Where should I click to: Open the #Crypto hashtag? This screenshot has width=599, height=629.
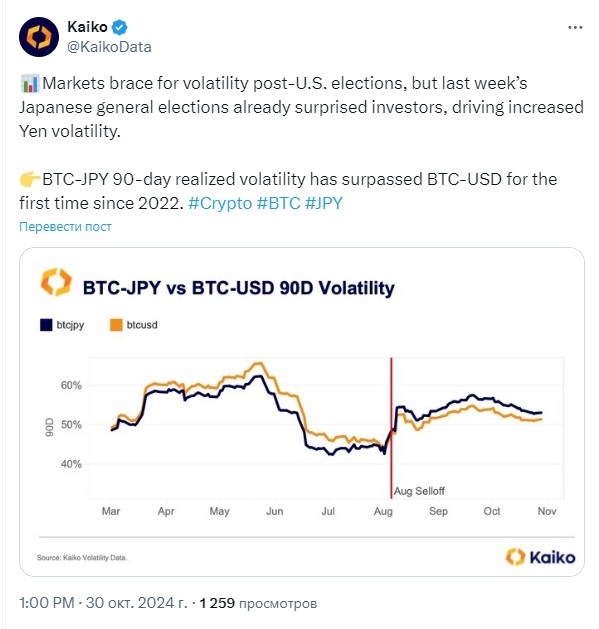coord(220,203)
